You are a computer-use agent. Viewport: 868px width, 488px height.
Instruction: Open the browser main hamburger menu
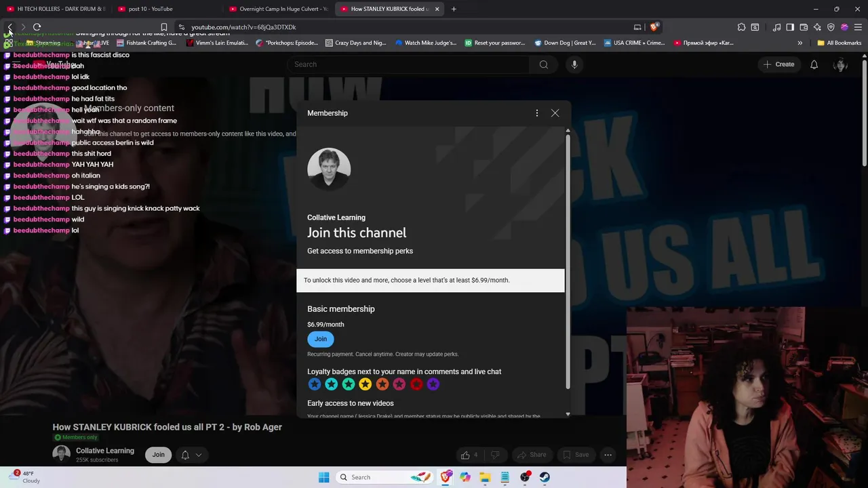(x=858, y=27)
